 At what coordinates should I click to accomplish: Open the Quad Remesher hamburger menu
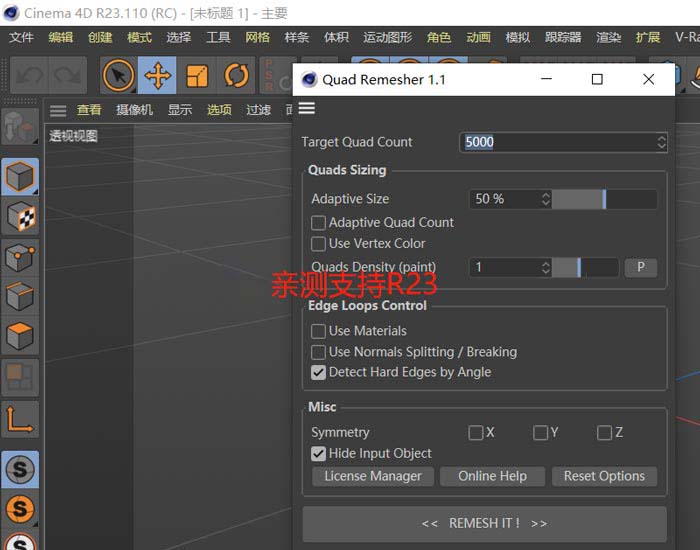click(x=307, y=108)
